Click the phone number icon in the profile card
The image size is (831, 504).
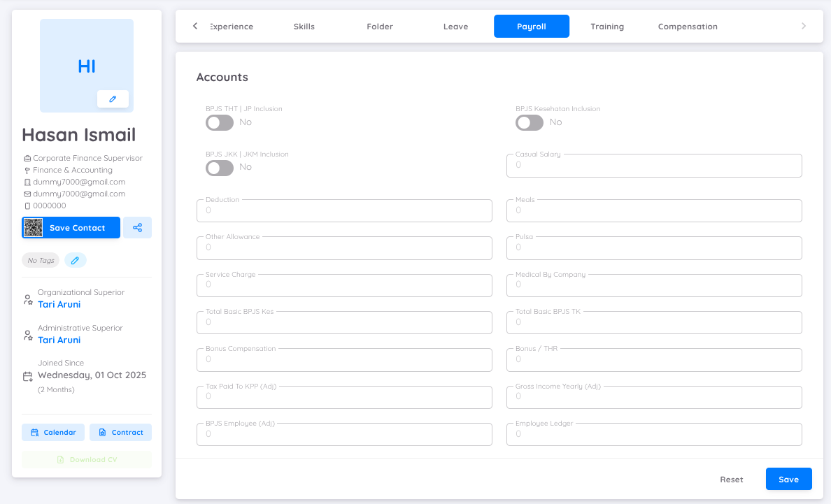28,205
